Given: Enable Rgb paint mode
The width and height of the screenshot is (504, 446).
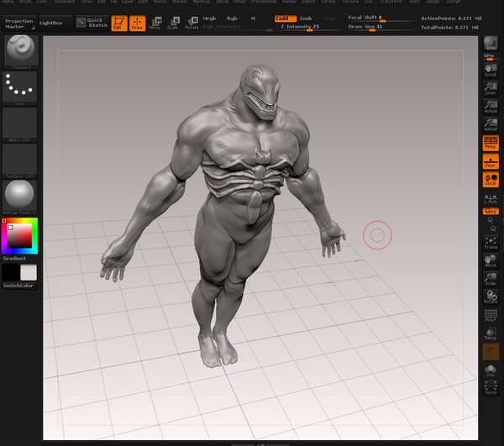Looking at the screenshot, I should click(232, 18).
